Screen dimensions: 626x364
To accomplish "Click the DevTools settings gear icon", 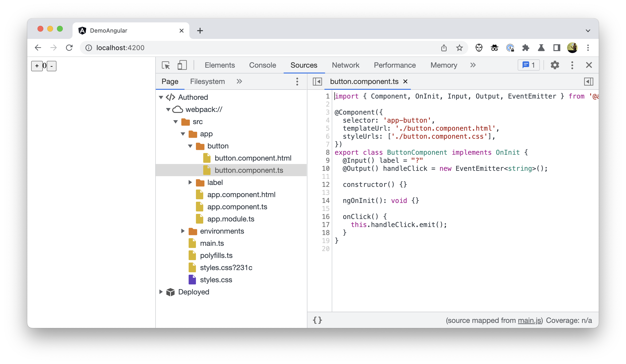I will [555, 65].
